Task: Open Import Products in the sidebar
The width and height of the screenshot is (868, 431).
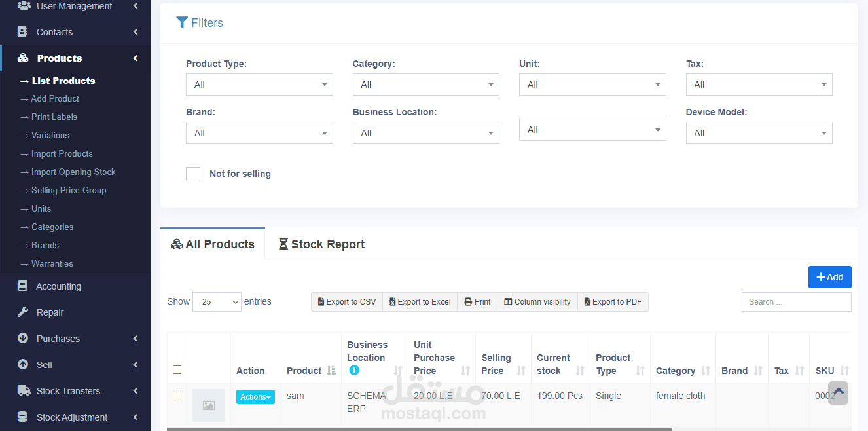Action: 62,153
